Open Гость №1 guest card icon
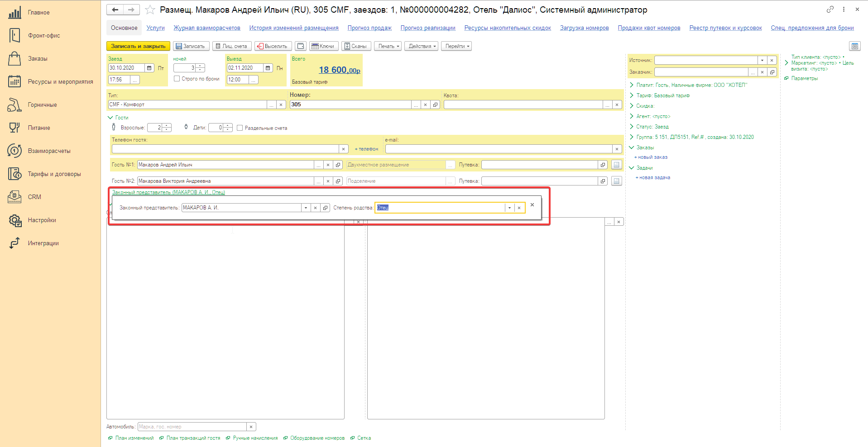The height and width of the screenshot is (447, 868). (x=338, y=165)
